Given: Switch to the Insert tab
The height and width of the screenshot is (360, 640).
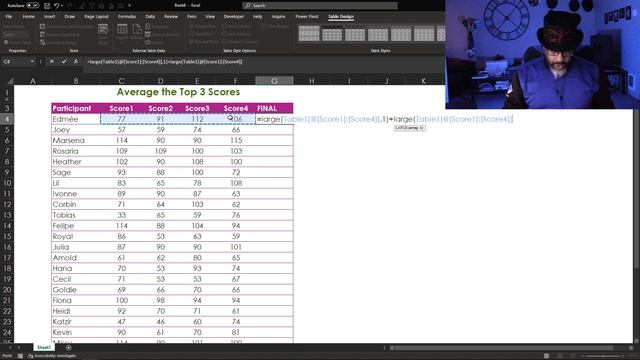Looking at the screenshot, I should pyautogui.click(x=49, y=17).
